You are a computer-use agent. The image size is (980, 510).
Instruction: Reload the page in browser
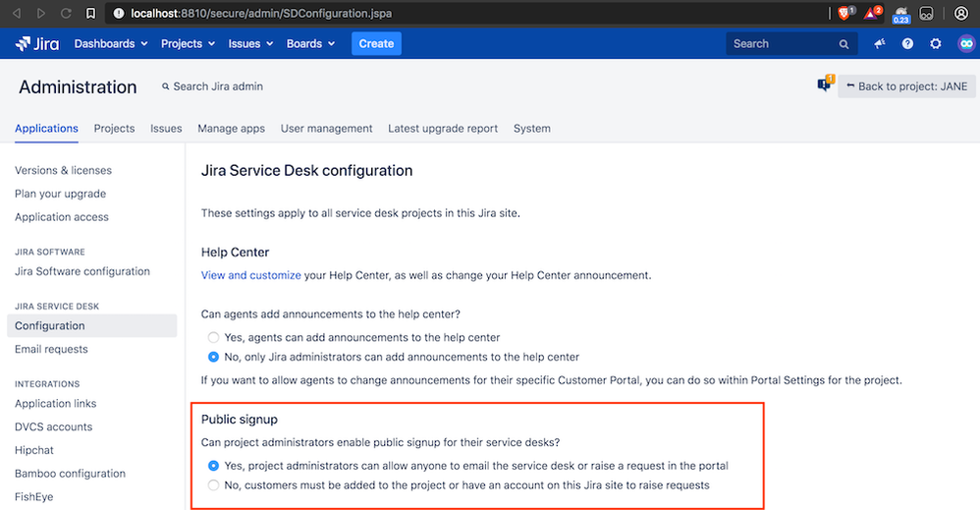(x=66, y=13)
